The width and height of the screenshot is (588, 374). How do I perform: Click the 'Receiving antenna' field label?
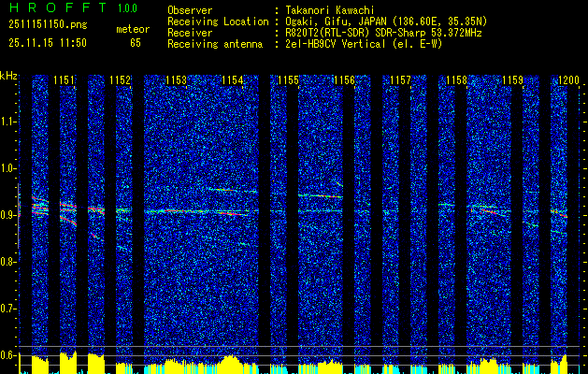click(x=215, y=44)
